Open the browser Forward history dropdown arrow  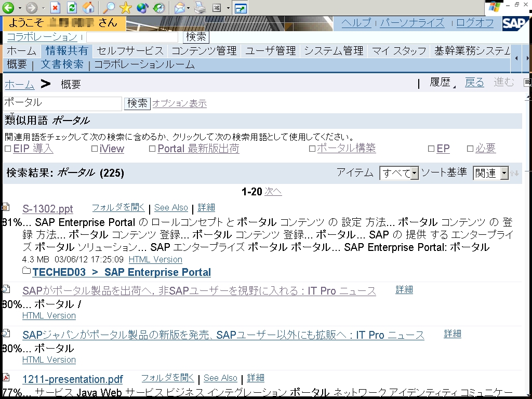[x=43, y=8]
